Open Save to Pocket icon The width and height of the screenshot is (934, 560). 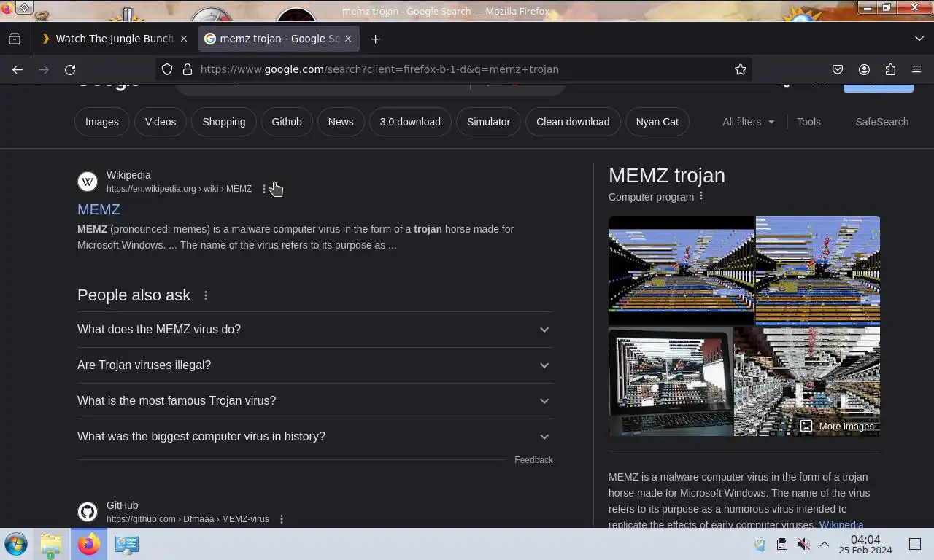[x=838, y=69]
